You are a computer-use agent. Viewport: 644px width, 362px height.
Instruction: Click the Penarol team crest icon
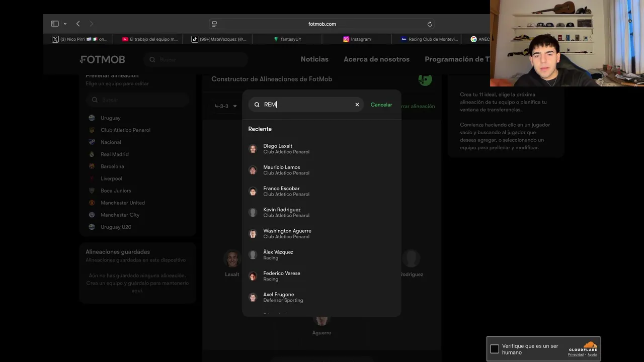(x=92, y=130)
